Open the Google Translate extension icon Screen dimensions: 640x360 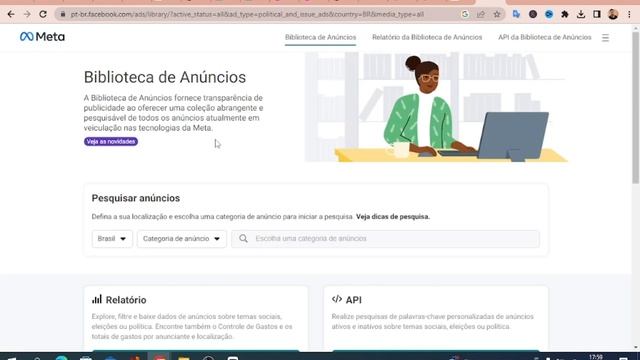[x=516, y=14]
